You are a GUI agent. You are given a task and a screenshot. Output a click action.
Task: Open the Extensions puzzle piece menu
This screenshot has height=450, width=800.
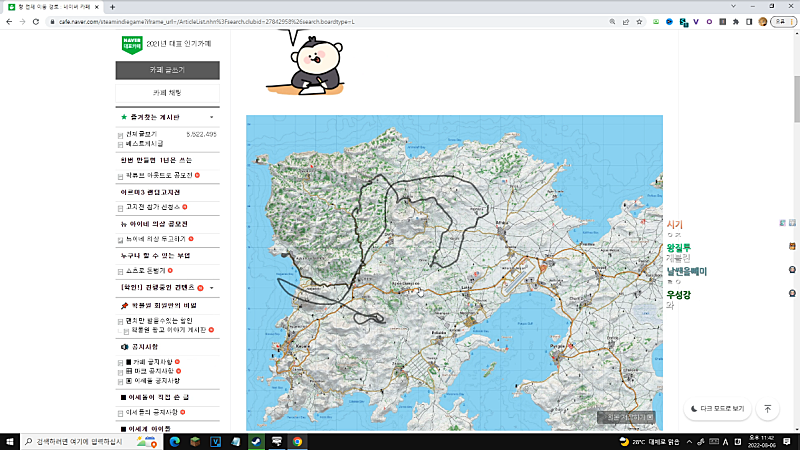click(736, 22)
